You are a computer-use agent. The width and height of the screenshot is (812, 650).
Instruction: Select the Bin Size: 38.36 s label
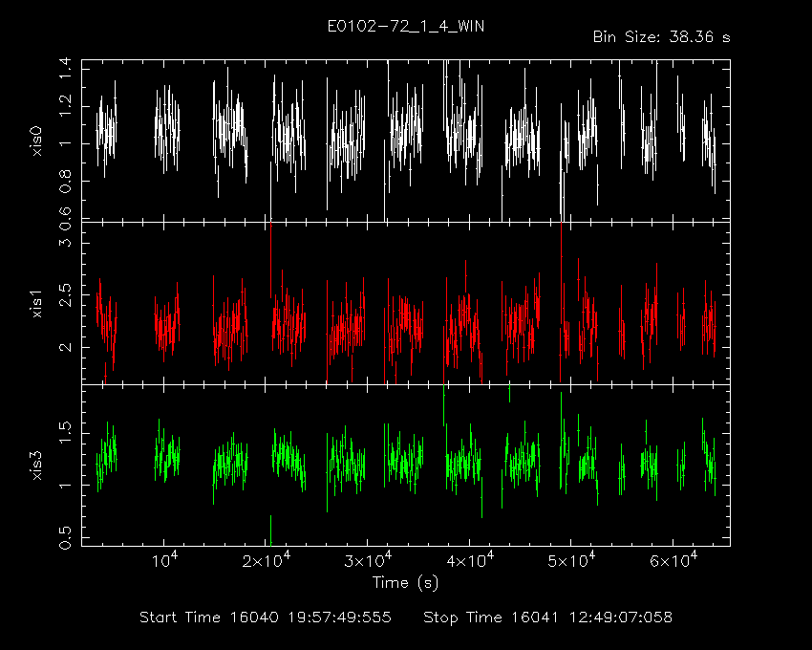661,37
